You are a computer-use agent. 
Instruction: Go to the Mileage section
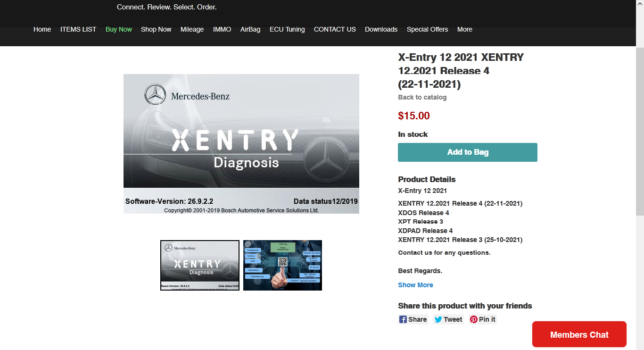coord(192,29)
